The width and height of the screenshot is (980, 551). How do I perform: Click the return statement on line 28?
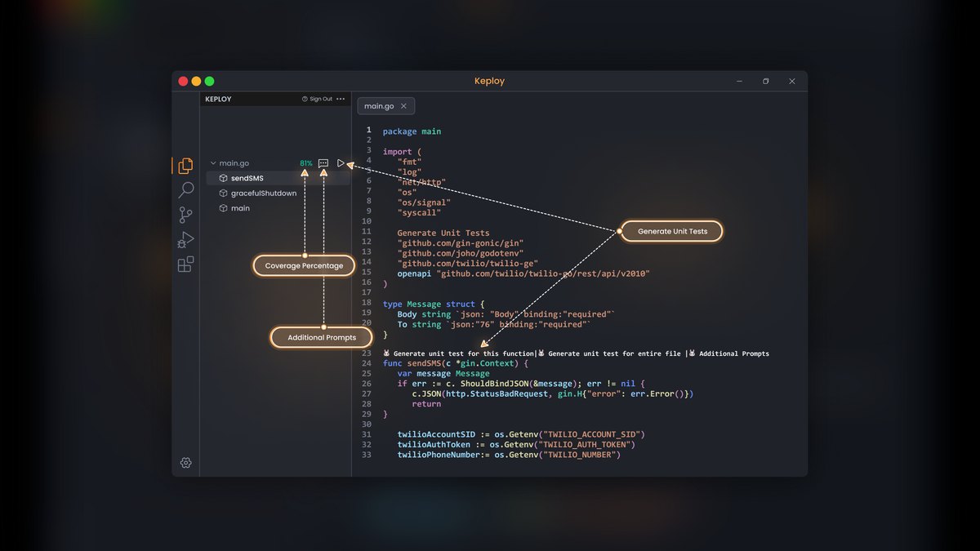426,404
